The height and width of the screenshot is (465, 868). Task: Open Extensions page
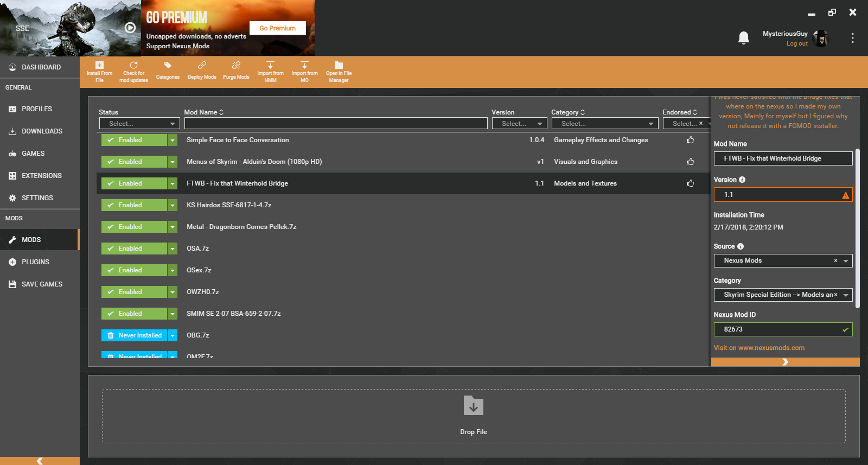click(x=40, y=176)
